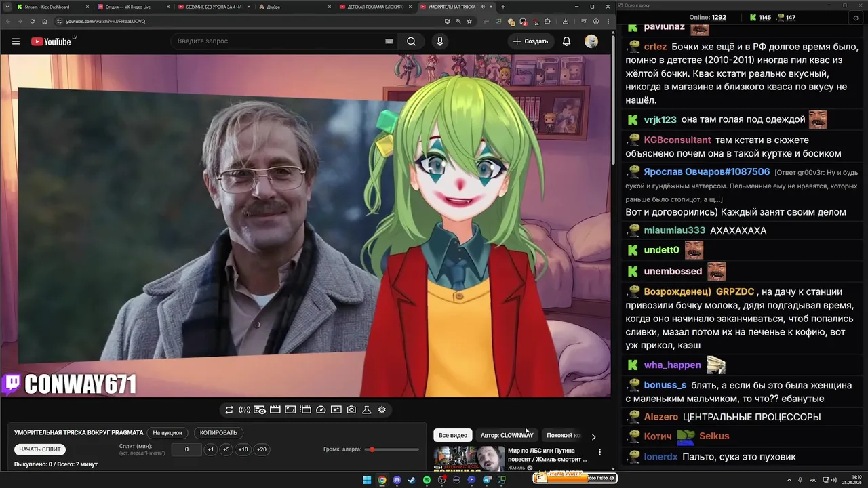This screenshot has width=868, height=488.
Task: Switch to ДЕТСКАЯ РЕКЛАМА tab
Action: click(375, 7)
